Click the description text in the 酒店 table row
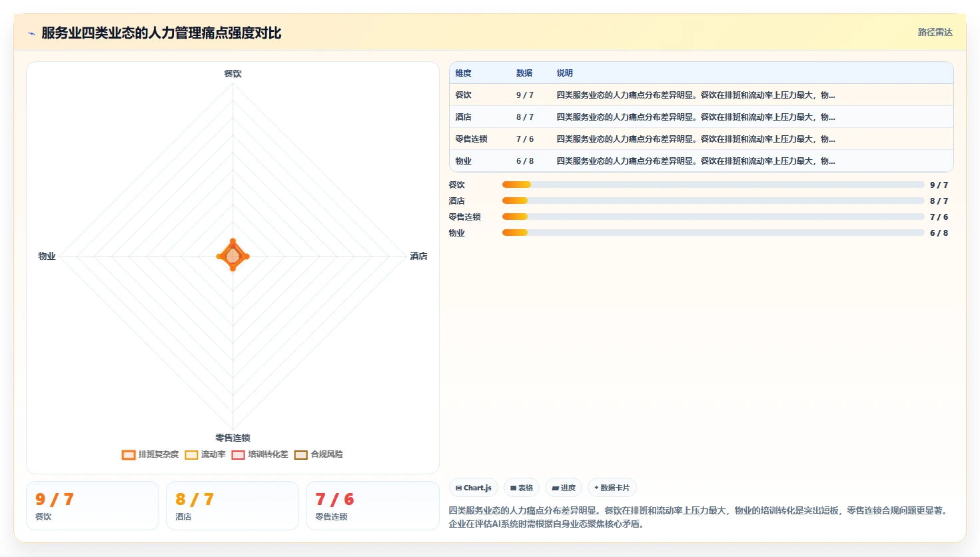 pos(696,117)
